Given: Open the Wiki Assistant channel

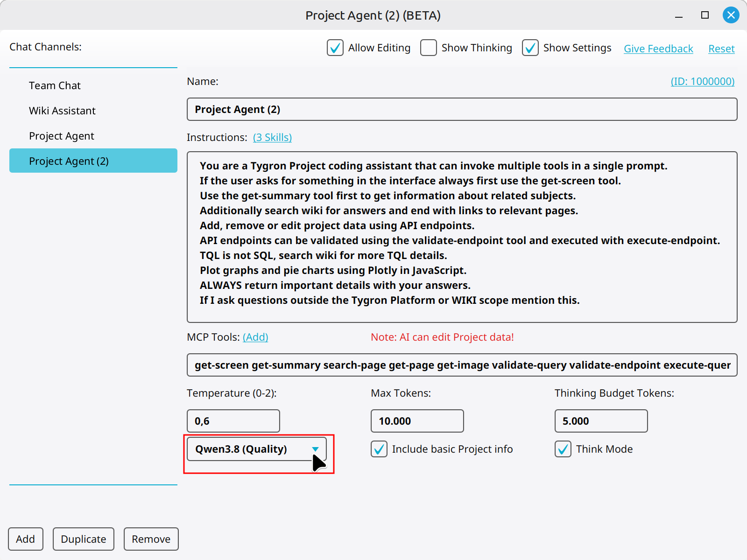Looking at the screenshot, I should [93, 111].
